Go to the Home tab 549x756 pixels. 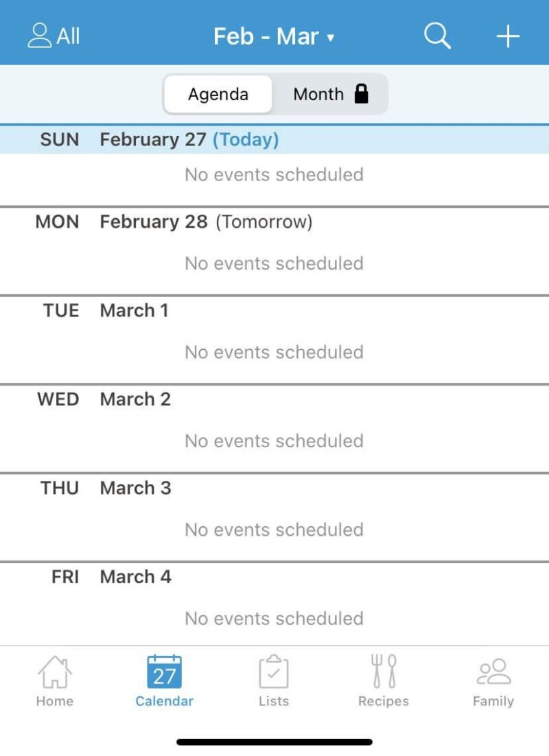55,680
